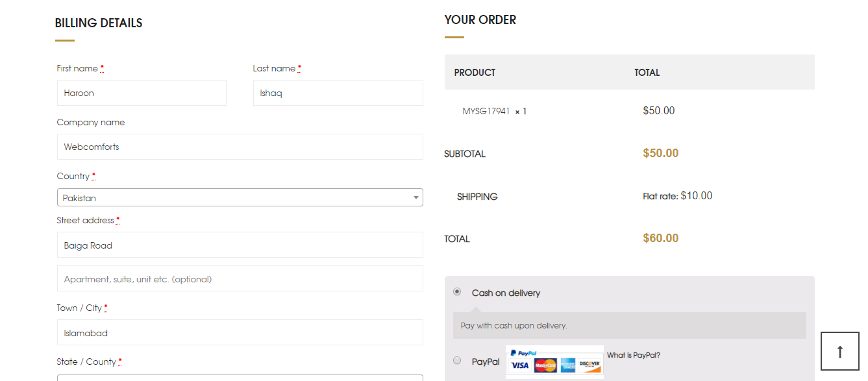The image size is (868, 381).
Task: Select the PayPal radio button
Action: coord(457,360)
